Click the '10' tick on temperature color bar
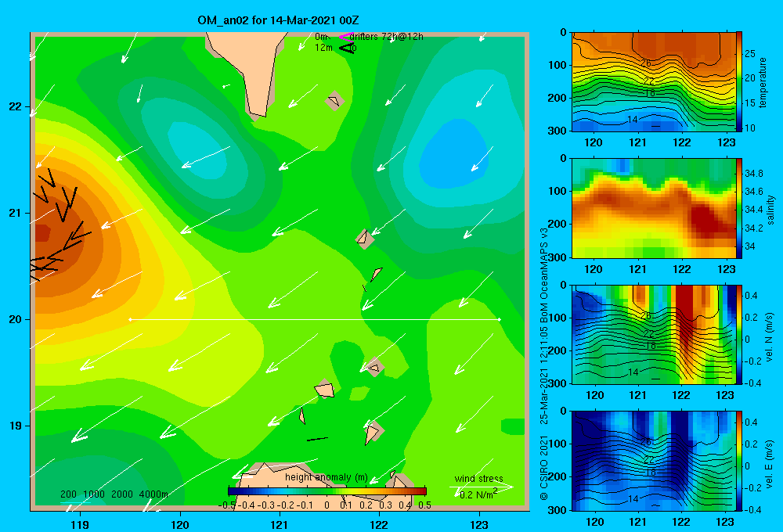 tap(749, 128)
